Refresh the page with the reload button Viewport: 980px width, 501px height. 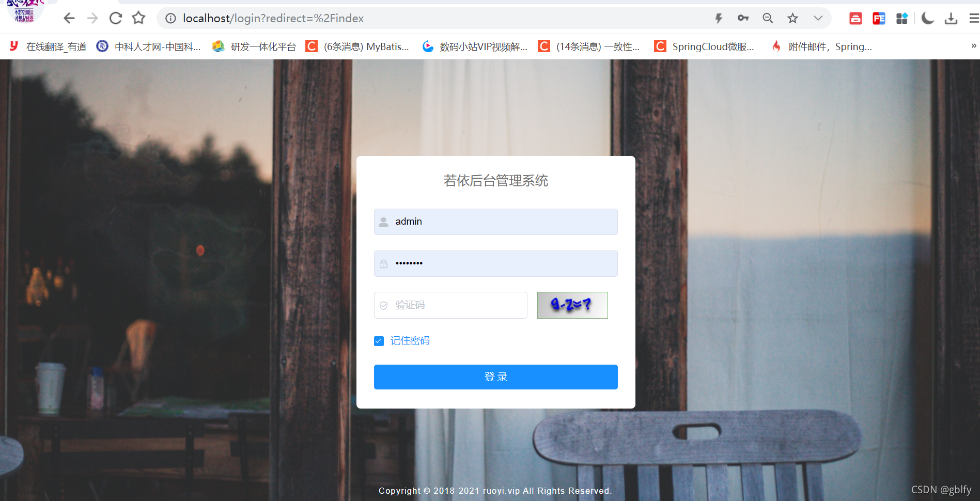point(115,18)
